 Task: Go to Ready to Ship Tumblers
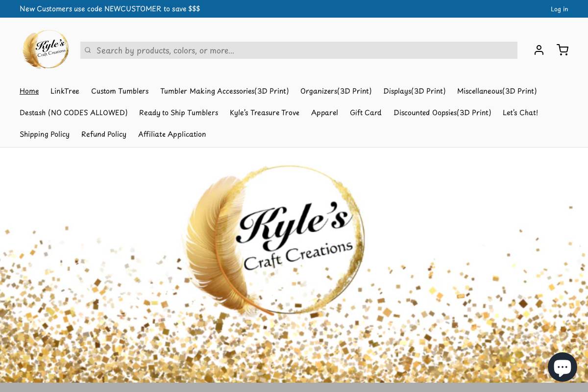pyautogui.click(x=178, y=113)
